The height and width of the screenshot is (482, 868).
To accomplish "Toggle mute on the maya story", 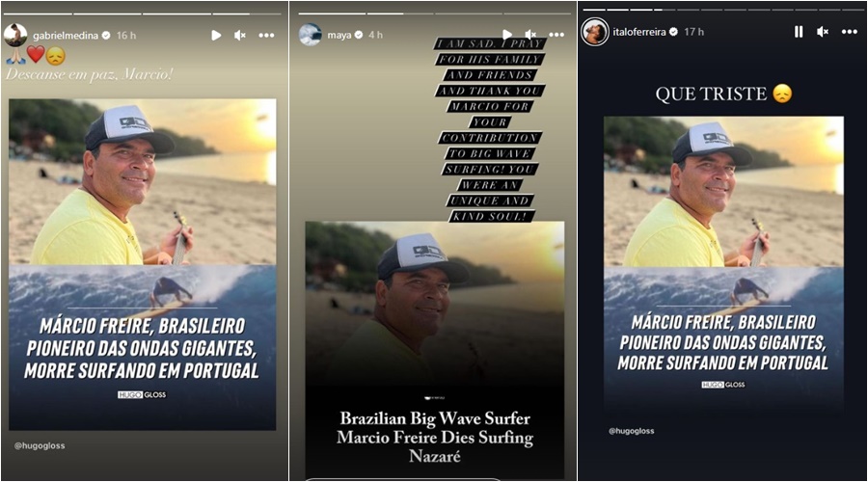I will 530,35.
